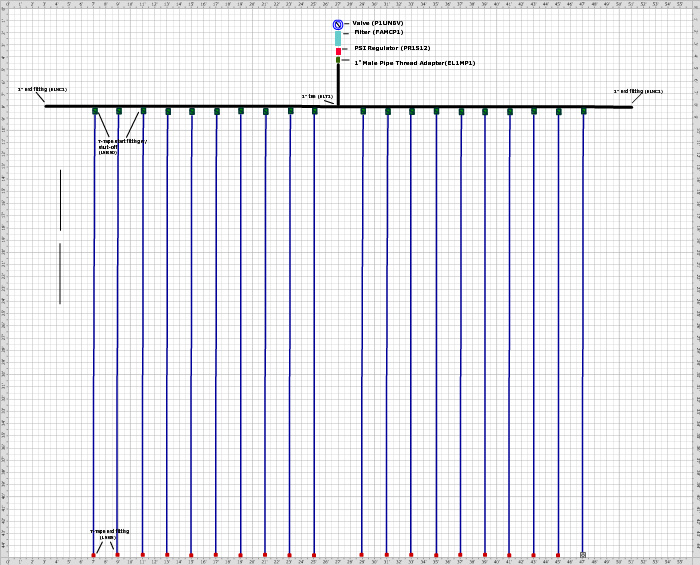Click the green male pipe thread adapter block
The image size is (700, 565).
point(338,61)
